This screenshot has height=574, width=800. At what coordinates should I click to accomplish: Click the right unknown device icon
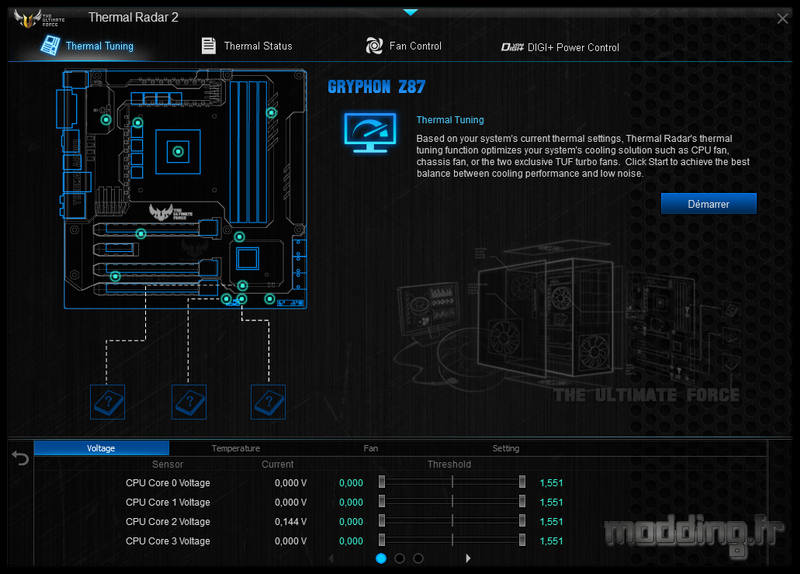[268, 402]
